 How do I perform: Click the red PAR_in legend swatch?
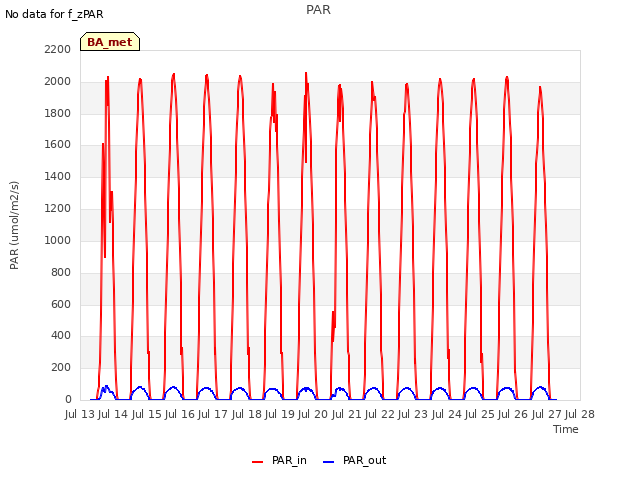[x=258, y=462]
